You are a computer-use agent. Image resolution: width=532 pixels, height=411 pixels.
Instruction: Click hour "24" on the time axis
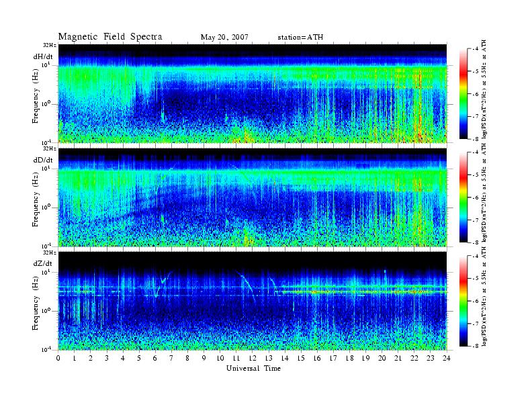tap(447, 358)
